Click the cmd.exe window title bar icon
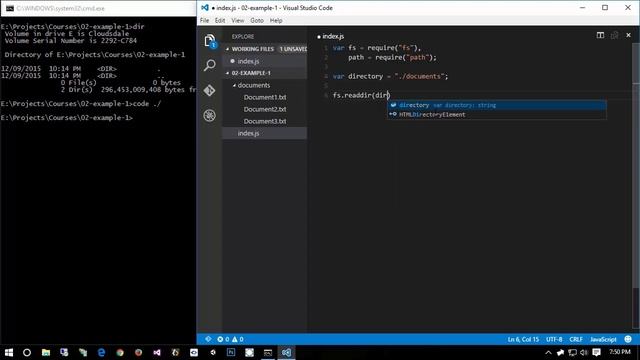The width and height of the screenshot is (640, 360). click(x=10, y=8)
